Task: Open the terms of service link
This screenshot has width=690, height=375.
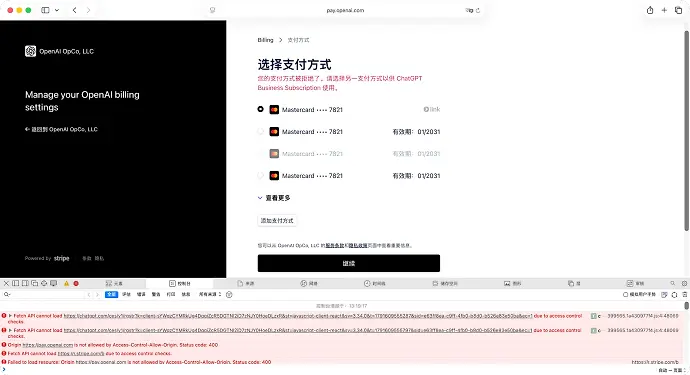Action: [334, 246]
